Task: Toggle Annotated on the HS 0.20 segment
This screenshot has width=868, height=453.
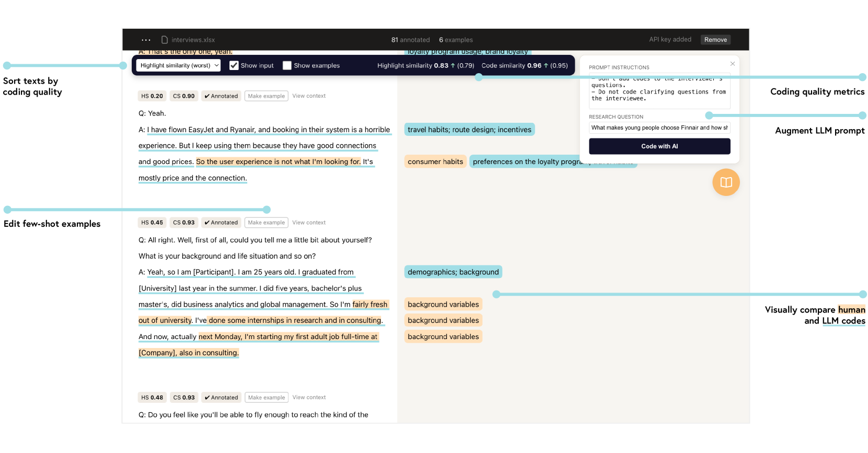Action: [221, 96]
